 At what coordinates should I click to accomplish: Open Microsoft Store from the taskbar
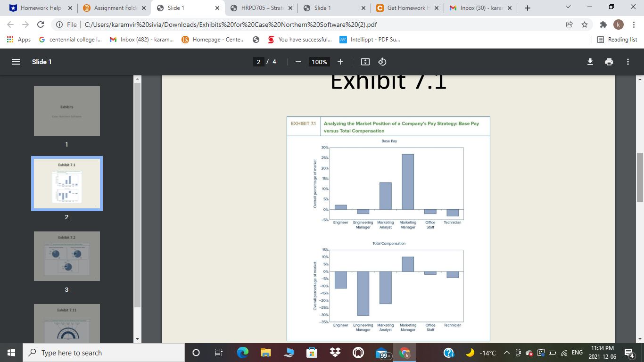(x=312, y=353)
